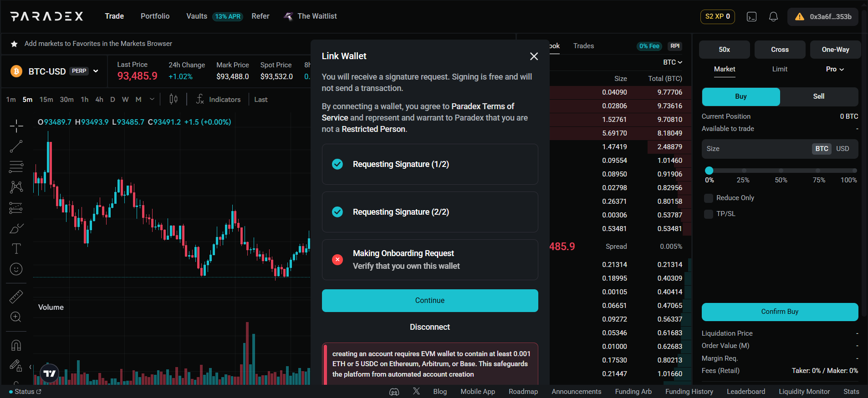Image resolution: width=868 pixels, height=398 pixels.
Task: Toggle the One-Way position mode
Action: [x=835, y=50]
